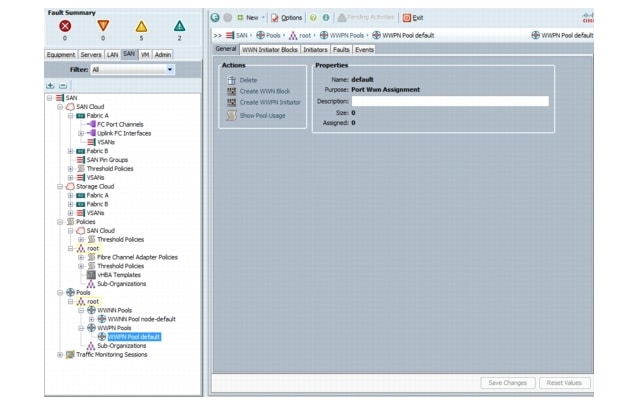The width and height of the screenshot is (642, 405).
Task: Collapse the SAN Cloud node expander
Action: click(x=60, y=107)
